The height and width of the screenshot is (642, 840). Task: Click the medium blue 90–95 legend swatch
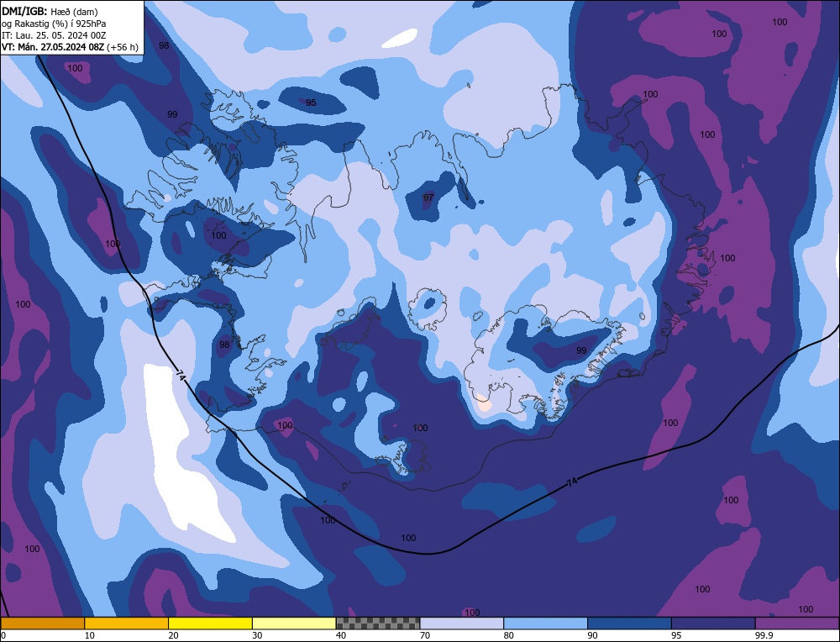click(629, 624)
